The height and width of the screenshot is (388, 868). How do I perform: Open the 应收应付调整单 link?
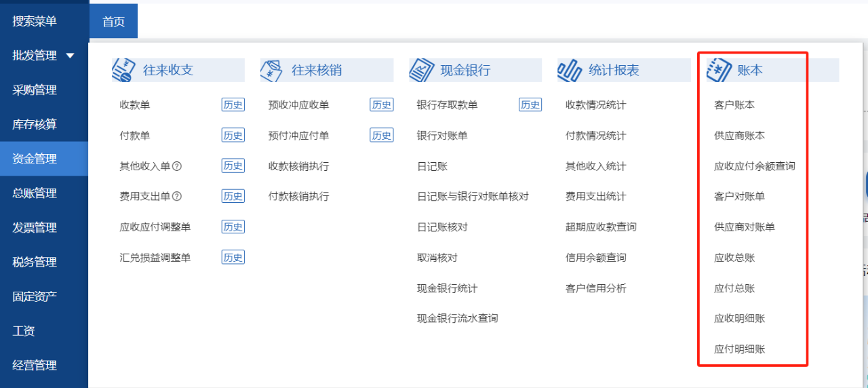[155, 227]
